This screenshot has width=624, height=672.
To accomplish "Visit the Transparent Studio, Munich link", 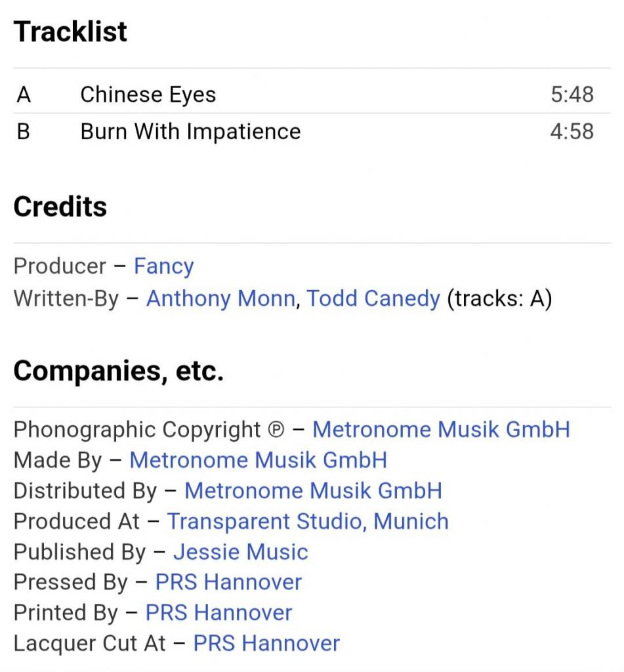I will pyautogui.click(x=308, y=521).
